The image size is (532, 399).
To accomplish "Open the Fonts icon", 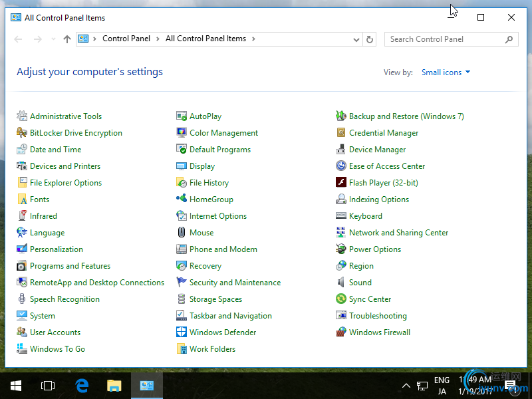I will pos(22,199).
